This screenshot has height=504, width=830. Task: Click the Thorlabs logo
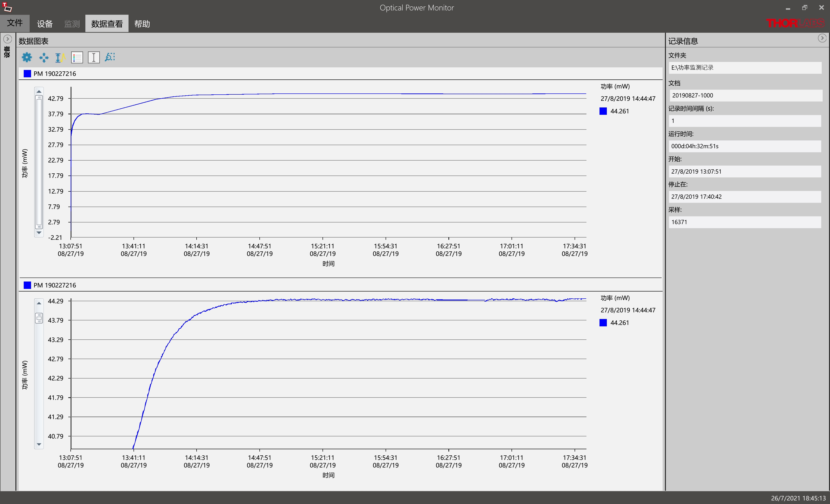tap(795, 23)
